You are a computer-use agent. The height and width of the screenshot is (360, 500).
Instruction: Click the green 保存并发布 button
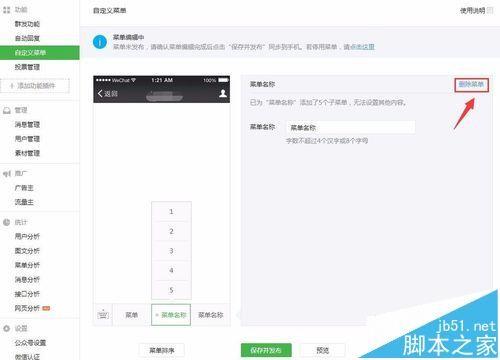click(266, 350)
